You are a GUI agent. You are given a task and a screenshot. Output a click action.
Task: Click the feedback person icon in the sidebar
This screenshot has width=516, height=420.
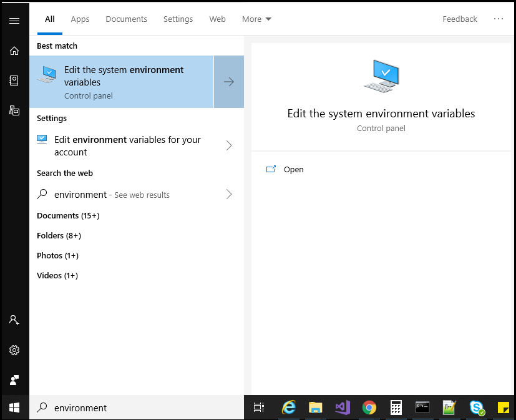14,380
